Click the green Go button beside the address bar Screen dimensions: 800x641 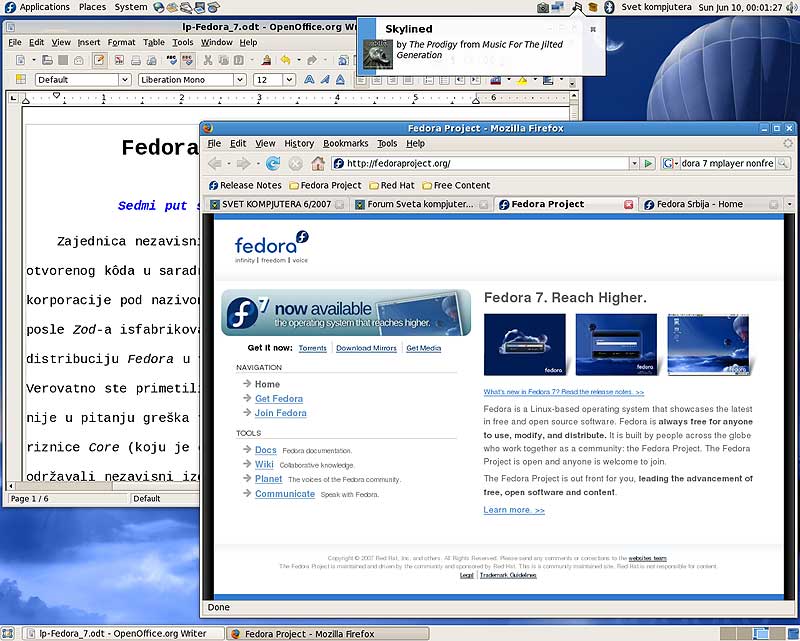[x=648, y=163]
